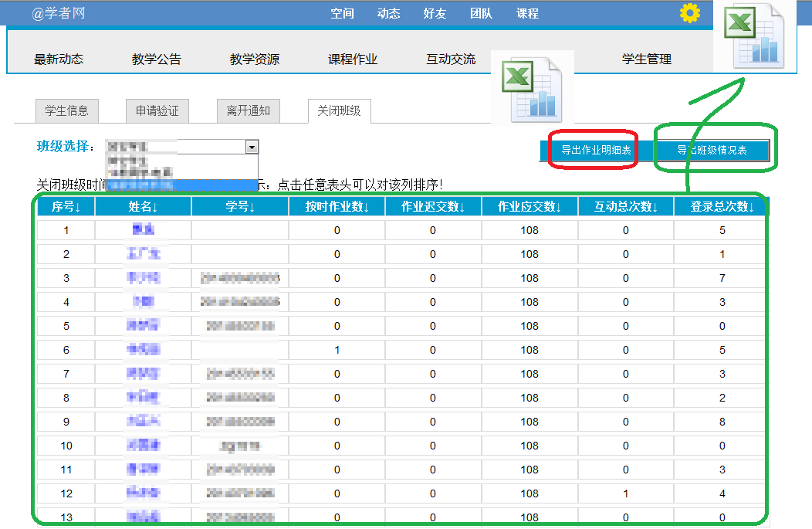Sort by 按时作业数 column header

[x=337, y=206]
